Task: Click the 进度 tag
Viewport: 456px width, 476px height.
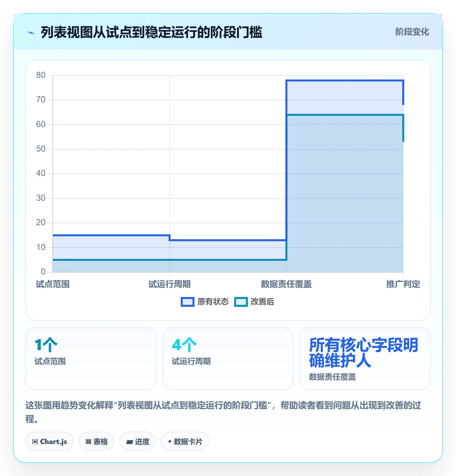Action: [x=137, y=441]
